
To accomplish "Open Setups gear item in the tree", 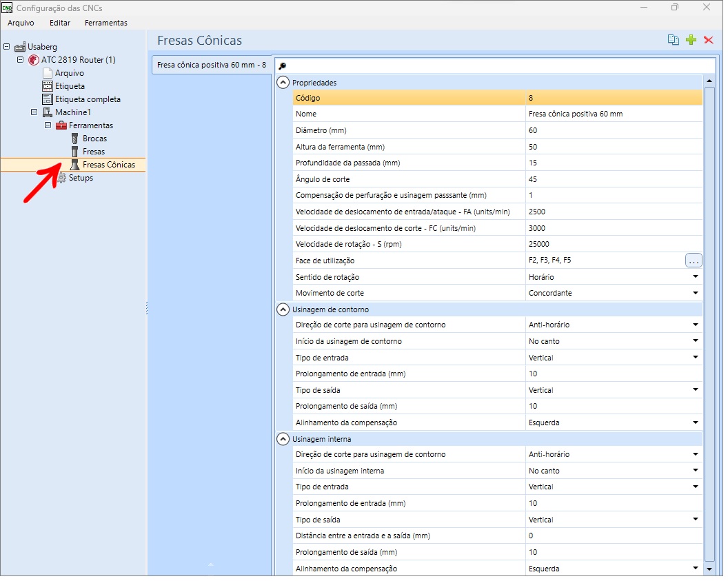I will click(x=62, y=179).
